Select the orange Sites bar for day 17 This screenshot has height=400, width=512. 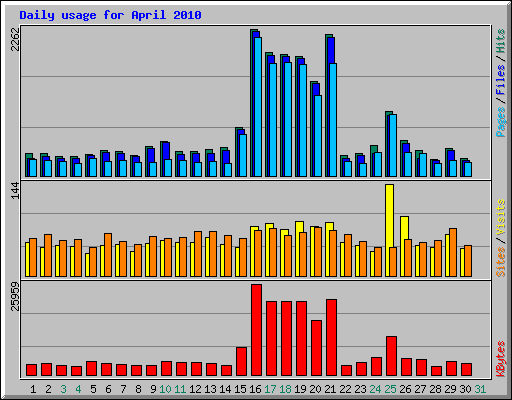[273, 253]
